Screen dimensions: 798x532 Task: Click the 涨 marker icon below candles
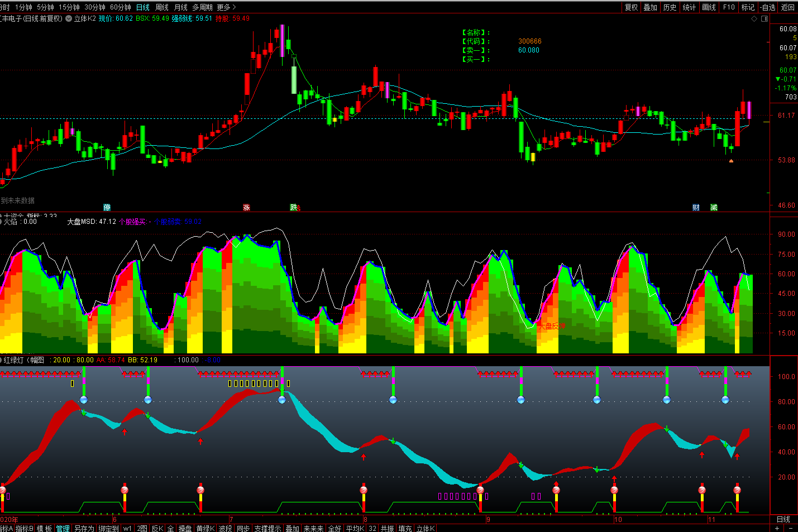click(x=246, y=208)
